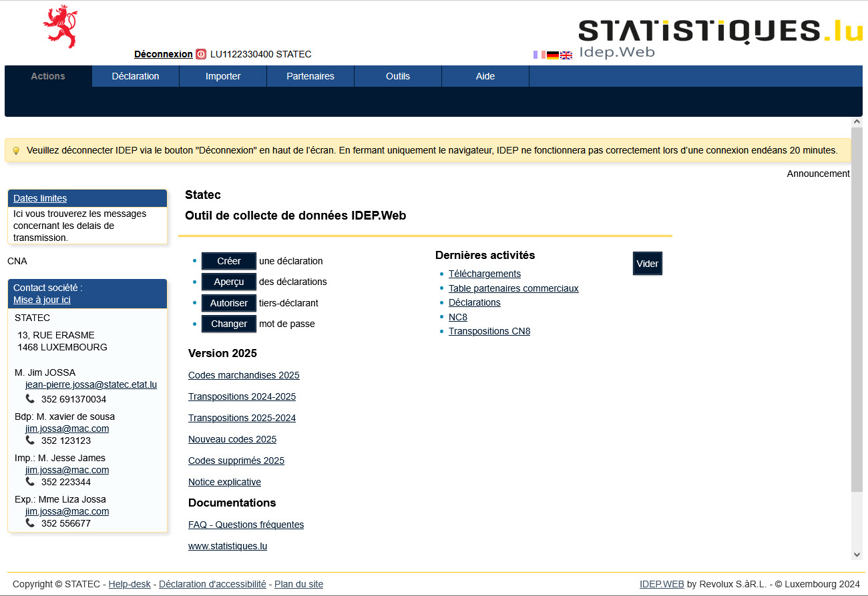Open the Déclaration menu
868x596 pixels.
136,76
